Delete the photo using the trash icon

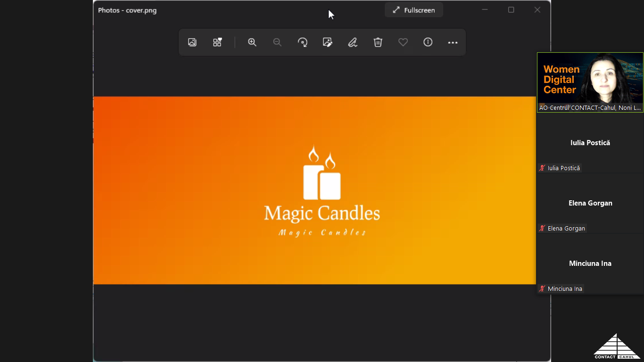pyautogui.click(x=378, y=42)
